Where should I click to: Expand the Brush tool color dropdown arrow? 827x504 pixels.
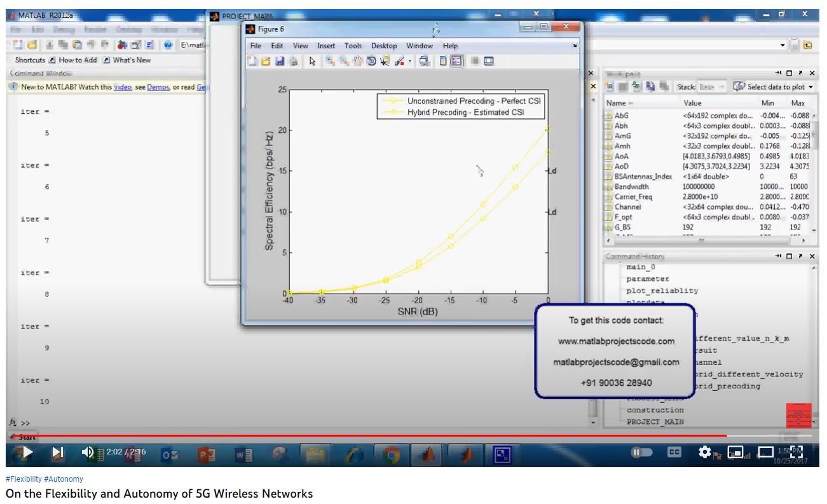tap(410, 62)
